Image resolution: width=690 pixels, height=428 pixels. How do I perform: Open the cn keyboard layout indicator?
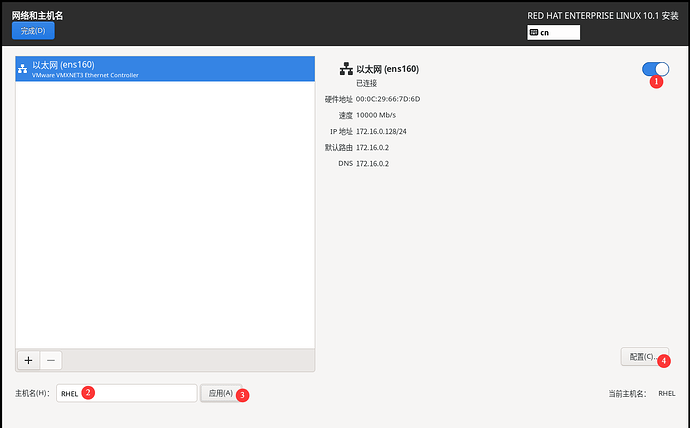tap(553, 32)
